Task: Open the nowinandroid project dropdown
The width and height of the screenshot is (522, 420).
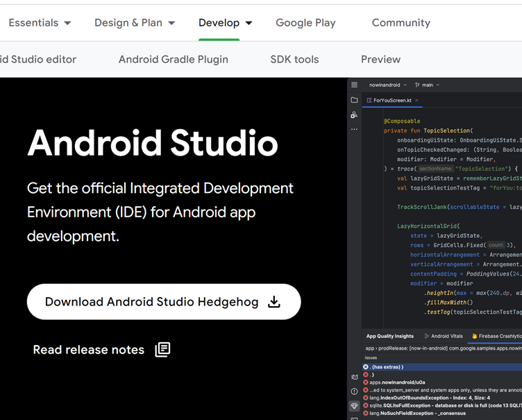Action: tap(388, 85)
